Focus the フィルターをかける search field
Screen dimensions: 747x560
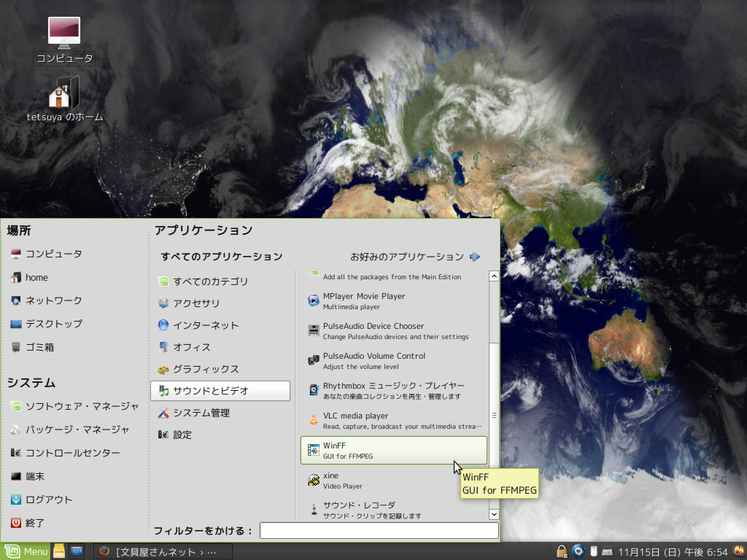(x=379, y=531)
